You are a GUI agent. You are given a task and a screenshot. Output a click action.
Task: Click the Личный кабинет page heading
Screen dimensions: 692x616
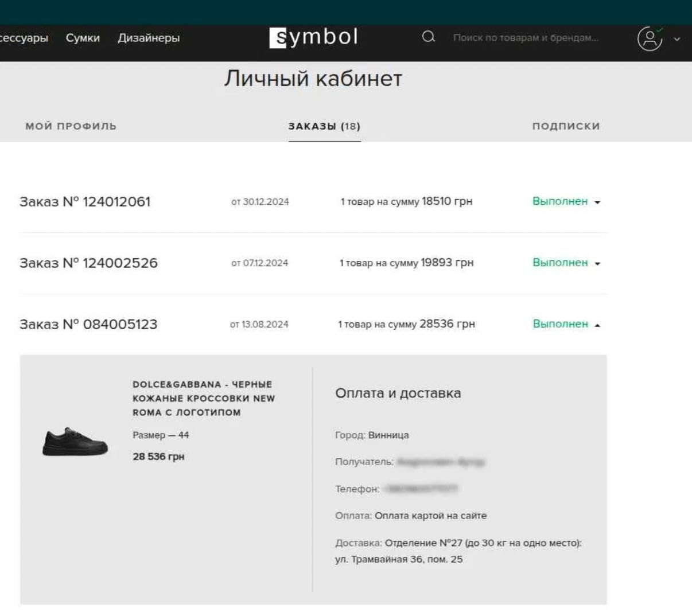(x=313, y=79)
